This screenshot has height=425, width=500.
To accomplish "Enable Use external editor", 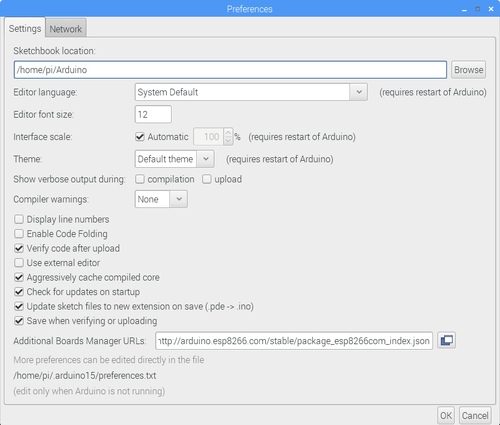I will (x=19, y=263).
